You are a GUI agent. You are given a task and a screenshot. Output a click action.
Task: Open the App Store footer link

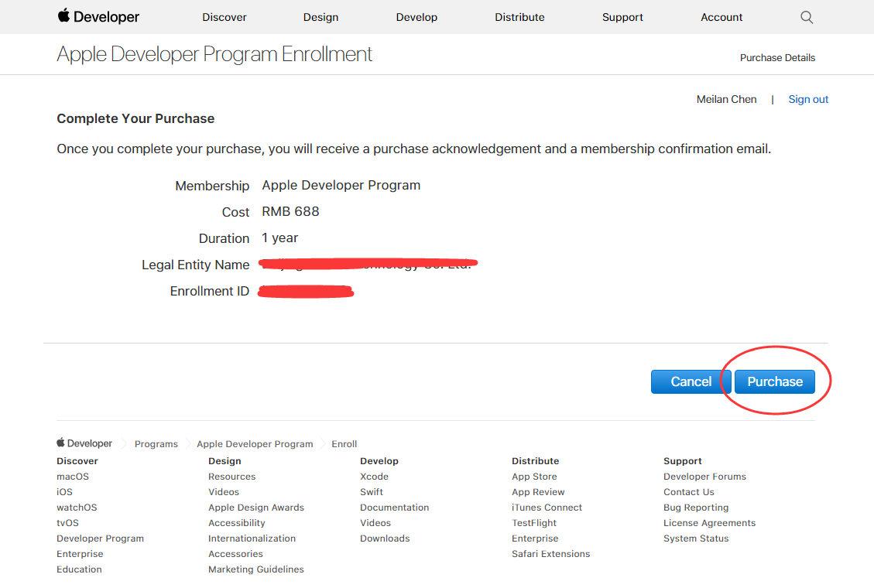pos(534,477)
